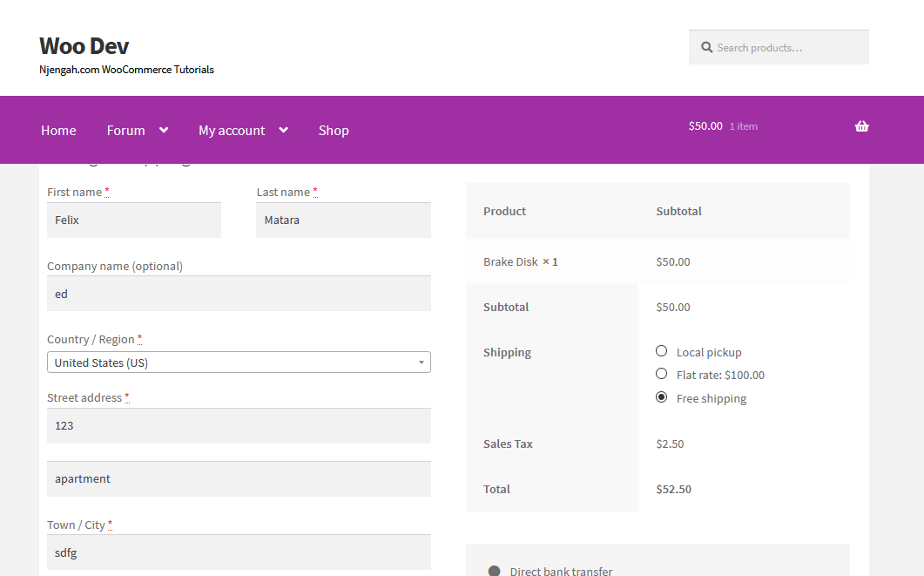Screen dimensions: 924x576
Task: Click the Subtotal column header
Action: coord(679,211)
